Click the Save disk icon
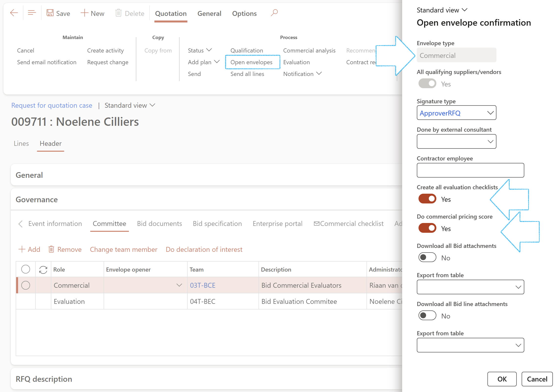The width and height of the screenshot is (559, 392). (50, 13)
